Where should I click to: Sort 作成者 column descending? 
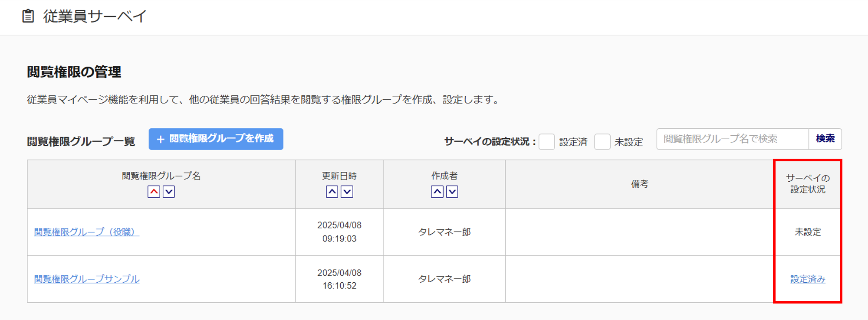tap(452, 192)
